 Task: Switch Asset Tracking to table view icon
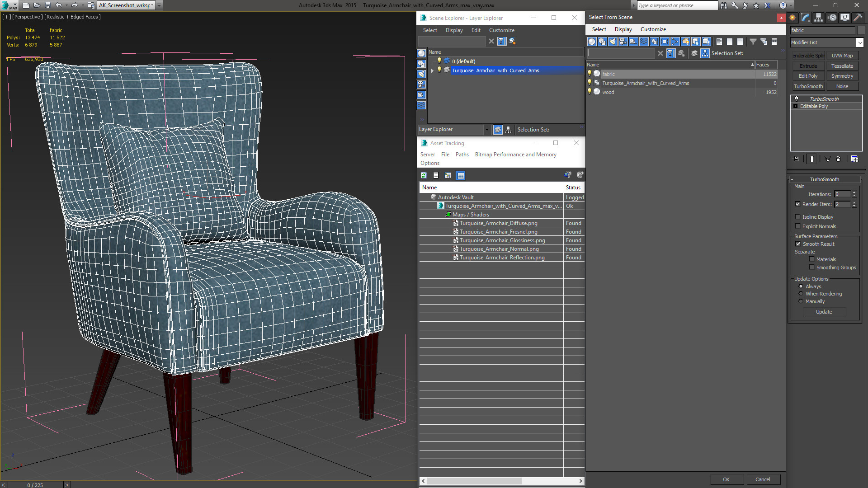tap(460, 175)
